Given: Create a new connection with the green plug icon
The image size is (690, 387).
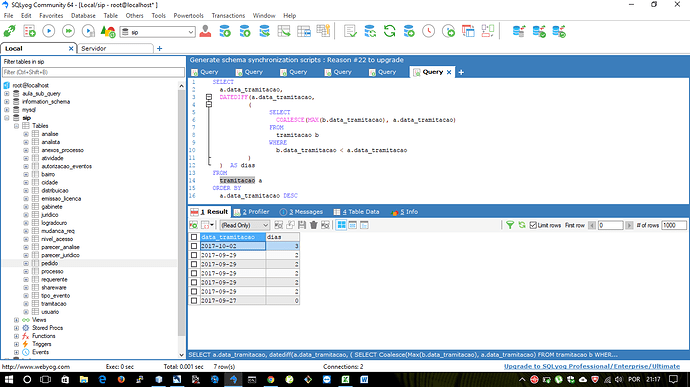Looking at the screenshot, I should (10, 31).
